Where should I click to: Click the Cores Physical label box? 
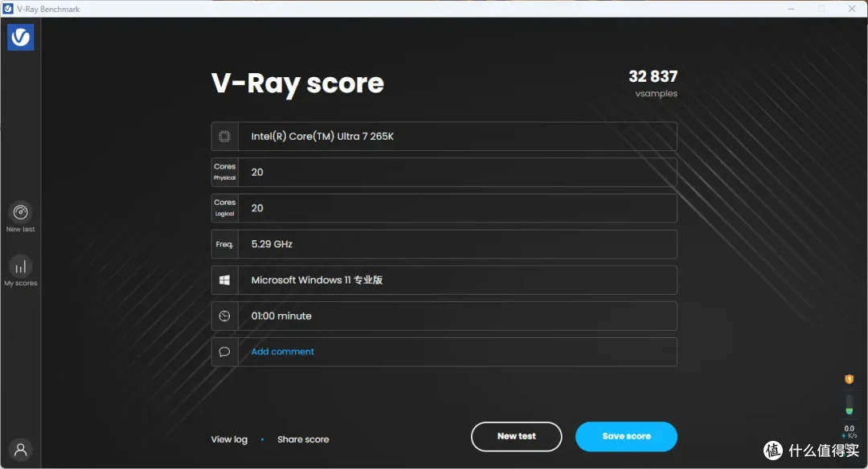(224, 172)
